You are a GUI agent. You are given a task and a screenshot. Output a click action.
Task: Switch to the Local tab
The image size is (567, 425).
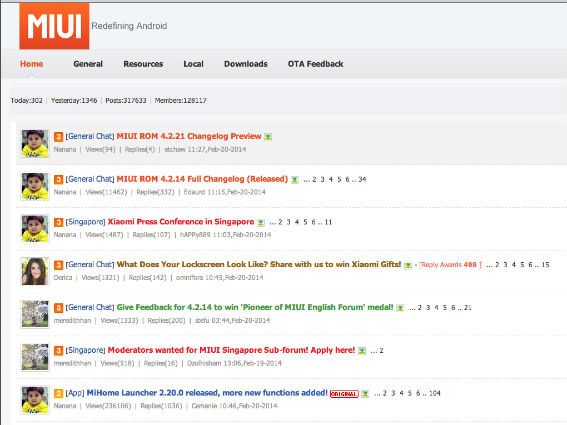[193, 64]
